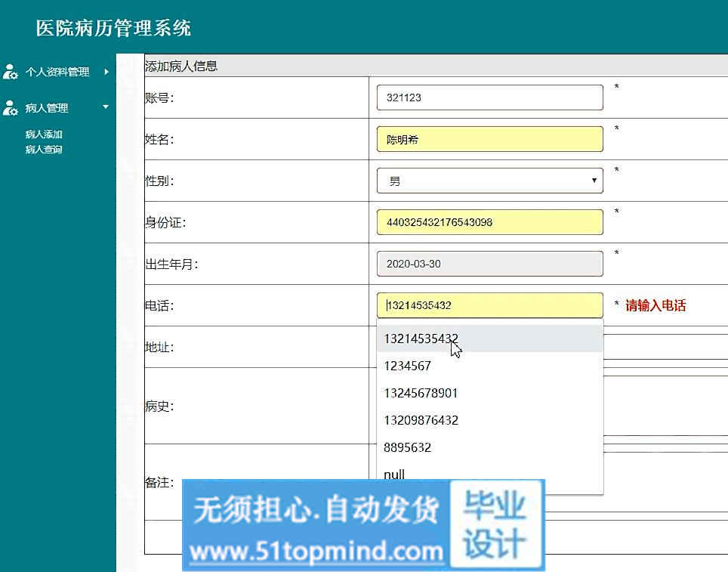Click the 账号: label

pyautogui.click(x=159, y=98)
